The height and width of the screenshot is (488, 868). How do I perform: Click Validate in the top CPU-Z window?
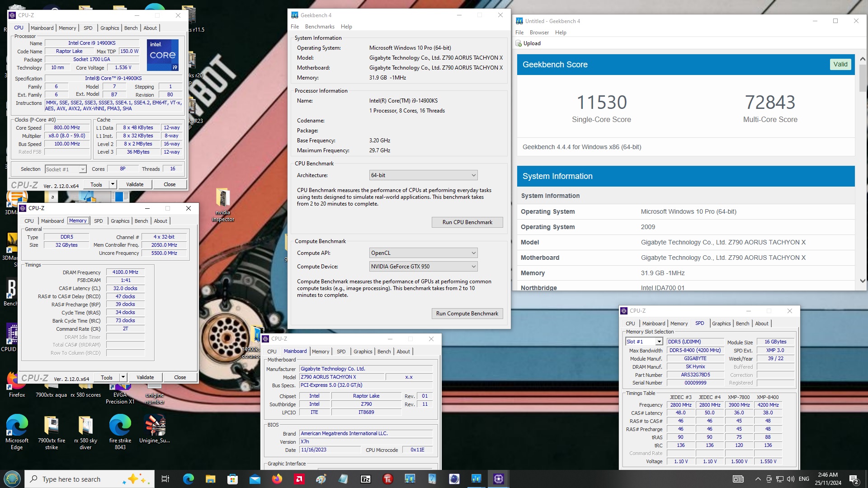pyautogui.click(x=135, y=184)
